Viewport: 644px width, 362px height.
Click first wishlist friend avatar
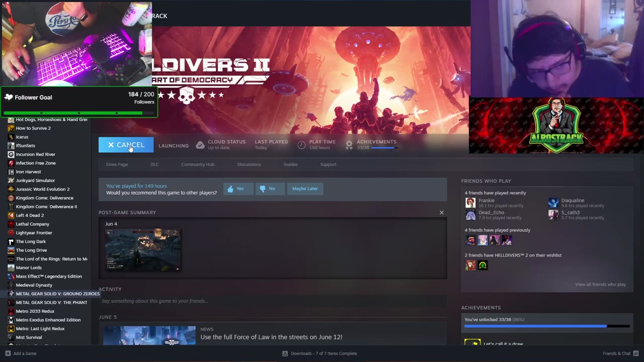tap(470, 265)
